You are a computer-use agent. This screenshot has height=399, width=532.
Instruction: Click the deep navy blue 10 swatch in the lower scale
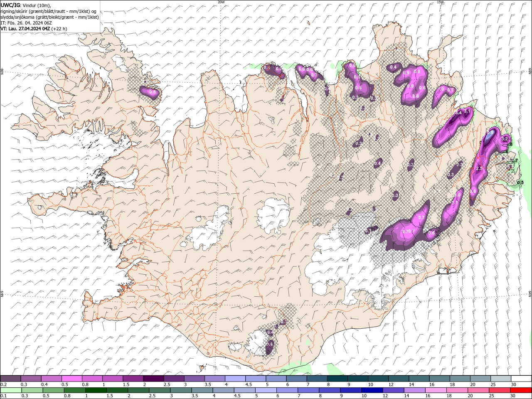point(372,390)
